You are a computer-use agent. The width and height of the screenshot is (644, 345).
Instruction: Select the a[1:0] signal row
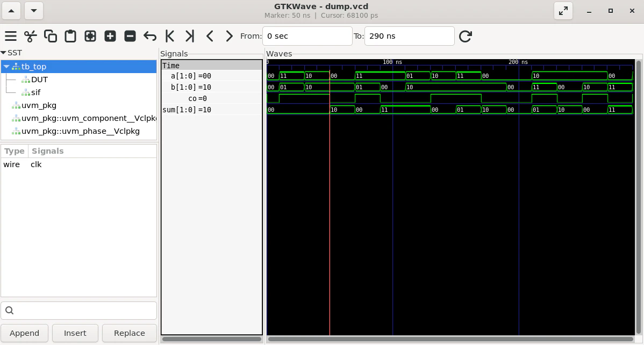point(211,76)
